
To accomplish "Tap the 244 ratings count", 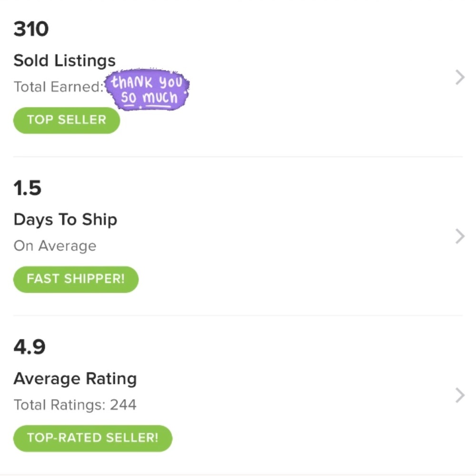I will [x=123, y=405].
